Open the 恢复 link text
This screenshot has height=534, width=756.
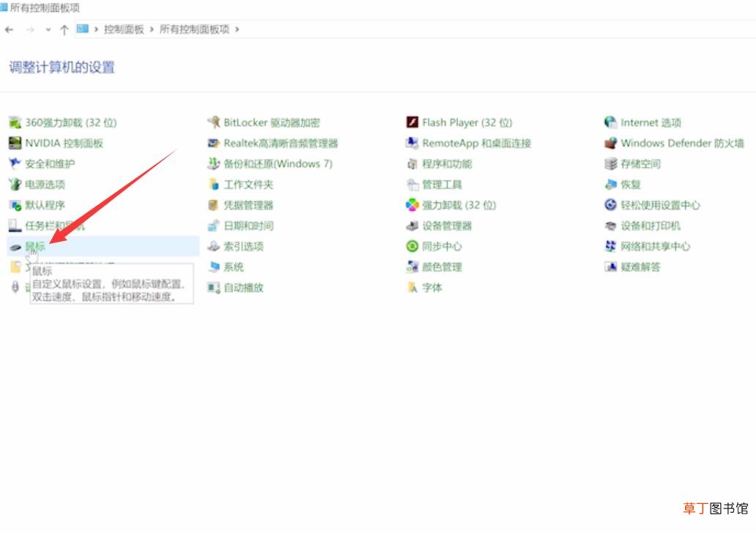631,185
